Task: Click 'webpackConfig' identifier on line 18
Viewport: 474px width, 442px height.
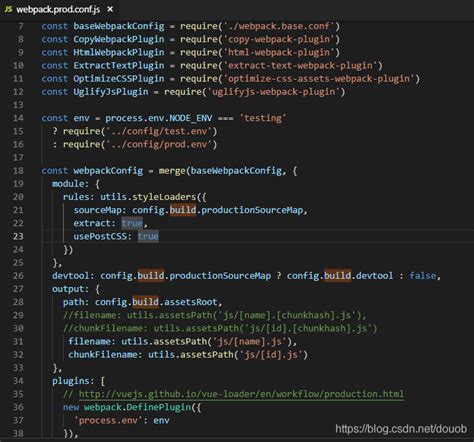Action: click(108, 171)
